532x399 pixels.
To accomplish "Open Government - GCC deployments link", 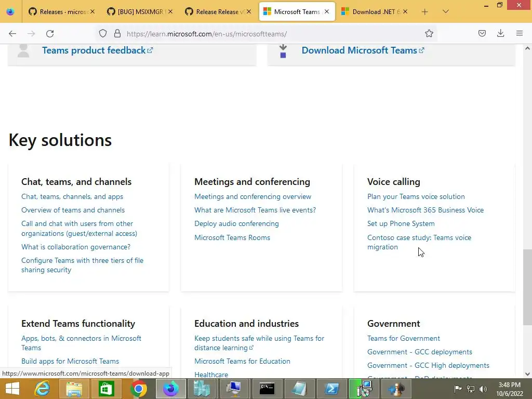I will [x=420, y=352].
